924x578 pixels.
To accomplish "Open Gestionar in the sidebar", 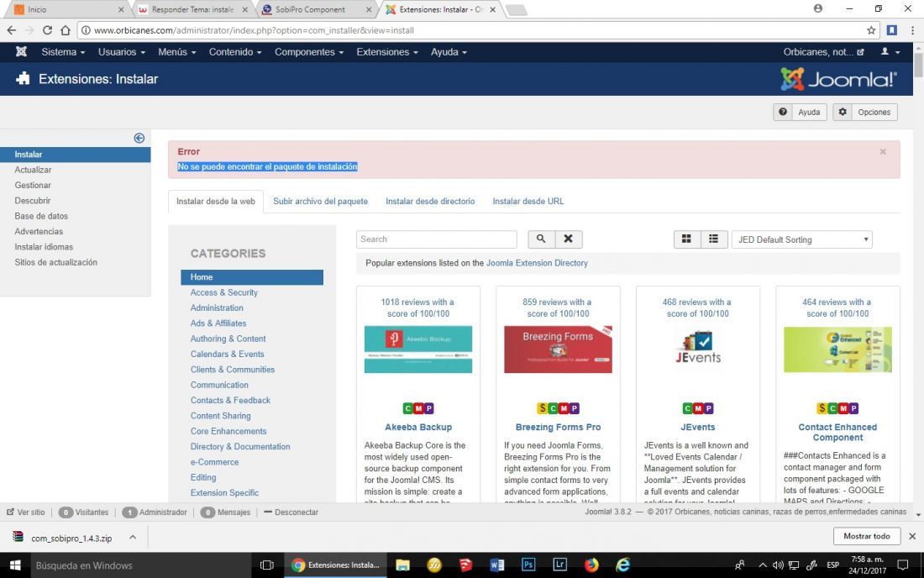I will [33, 185].
